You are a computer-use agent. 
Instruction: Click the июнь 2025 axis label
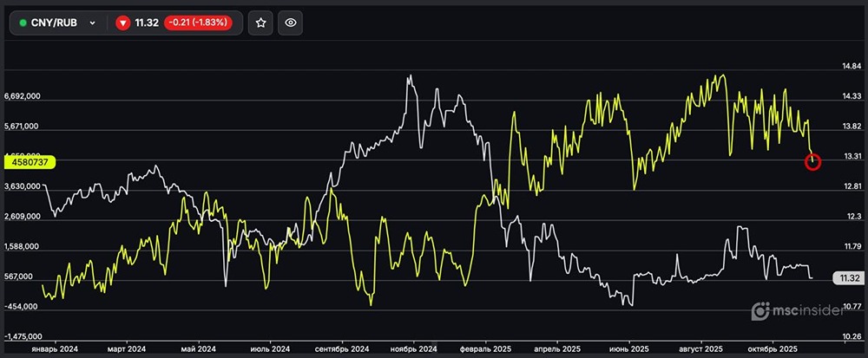point(628,349)
